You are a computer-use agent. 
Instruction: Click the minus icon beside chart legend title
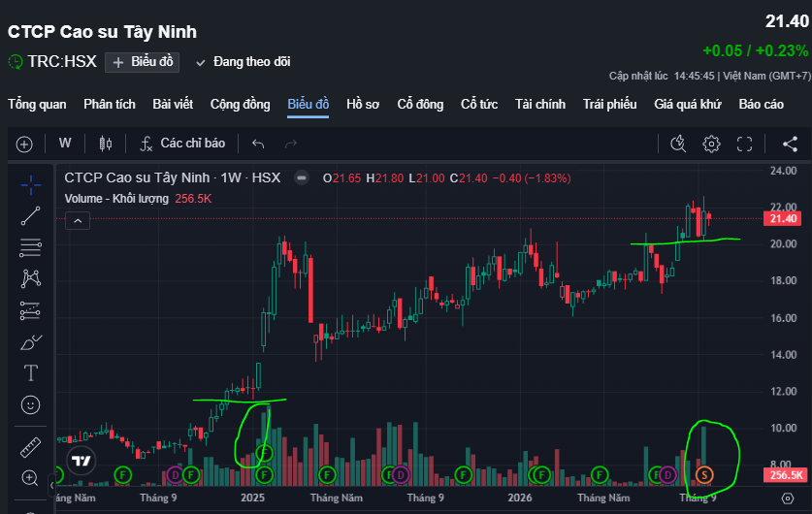click(302, 178)
